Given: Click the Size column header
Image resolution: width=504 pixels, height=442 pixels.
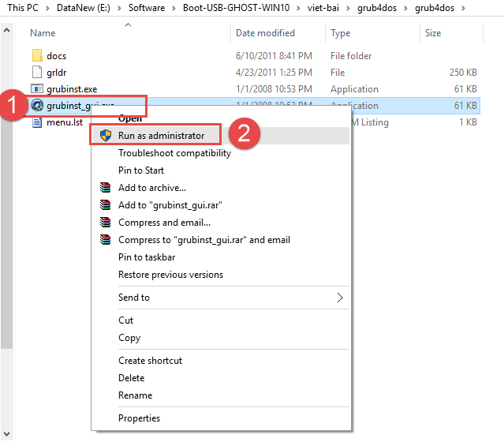Looking at the screenshot, I should pyautogui.click(x=433, y=33).
